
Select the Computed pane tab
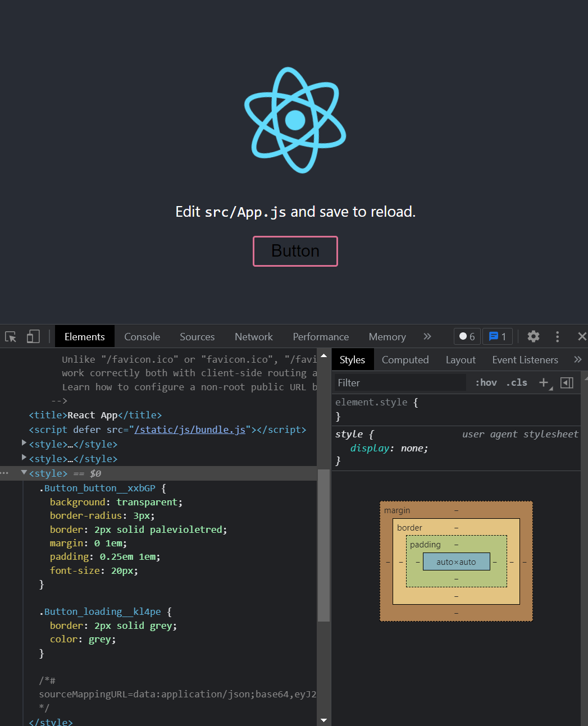click(x=405, y=359)
